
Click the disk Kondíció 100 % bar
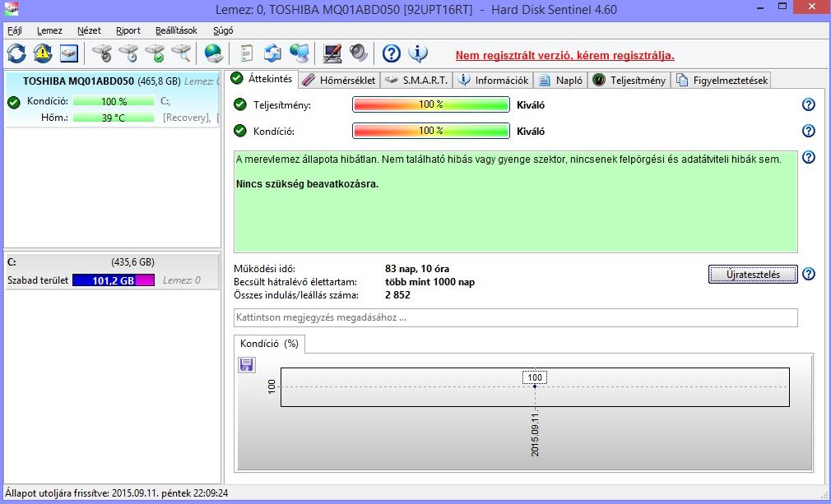114,101
